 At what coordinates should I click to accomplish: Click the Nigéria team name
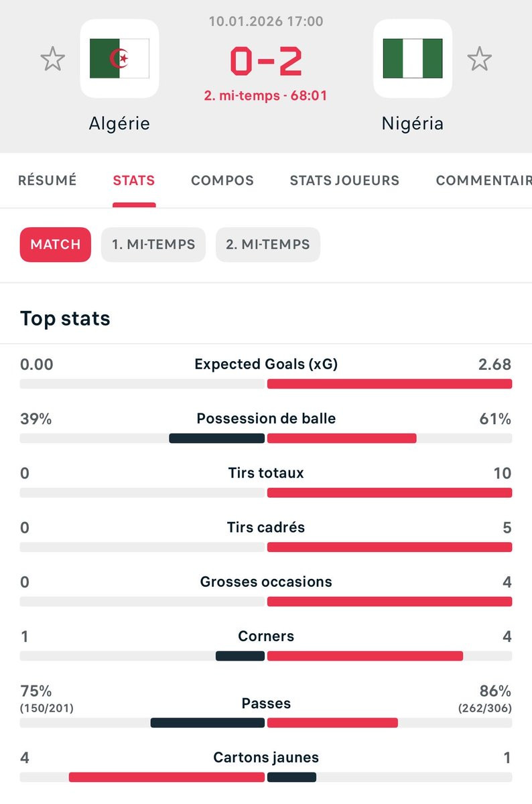click(x=412, y=123)
